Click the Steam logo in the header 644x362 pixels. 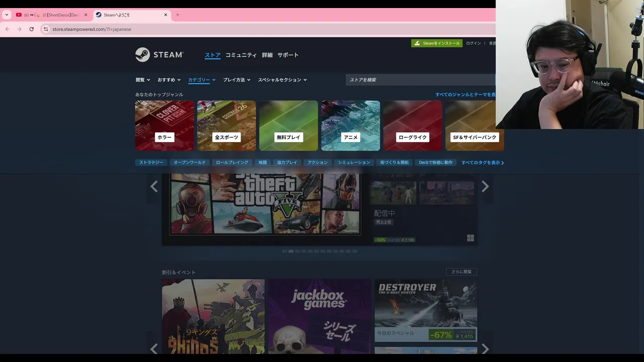pos(159,55)
